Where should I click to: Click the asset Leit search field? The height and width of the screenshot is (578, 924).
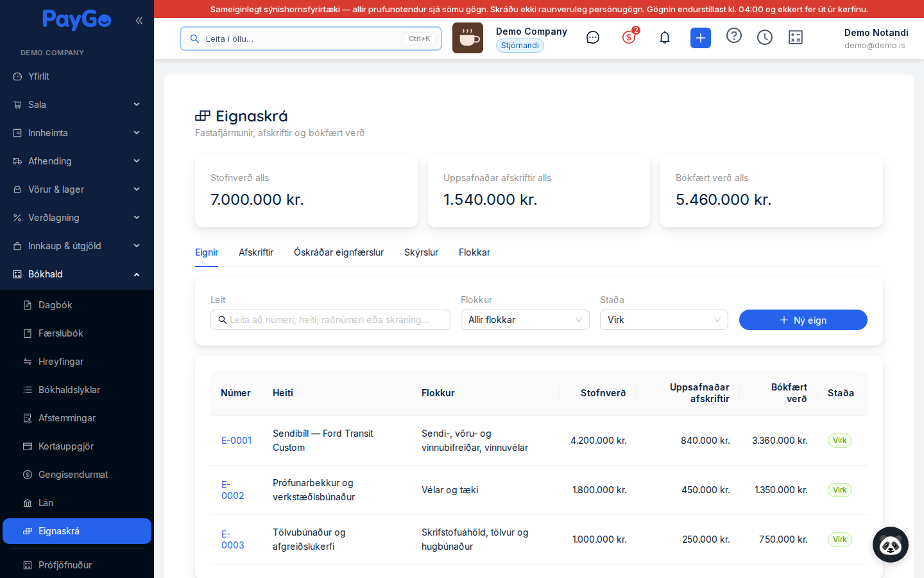[330, 320]
